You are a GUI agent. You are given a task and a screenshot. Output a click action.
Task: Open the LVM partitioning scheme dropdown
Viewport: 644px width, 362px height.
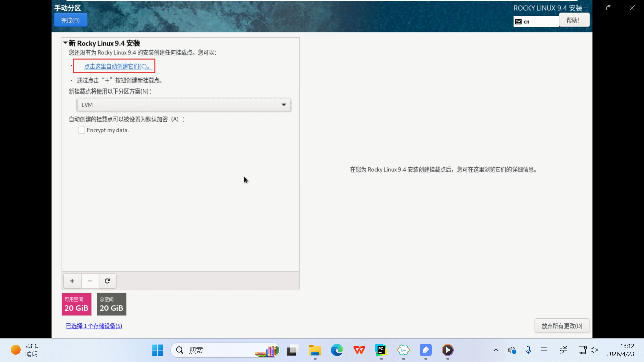point(184,105)
